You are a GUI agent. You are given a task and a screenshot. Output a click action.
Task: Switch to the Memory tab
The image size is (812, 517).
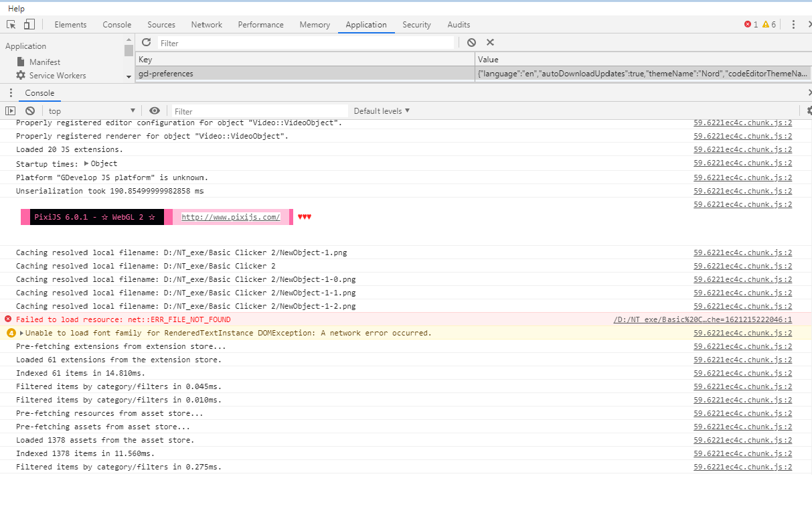pos(315,25)
